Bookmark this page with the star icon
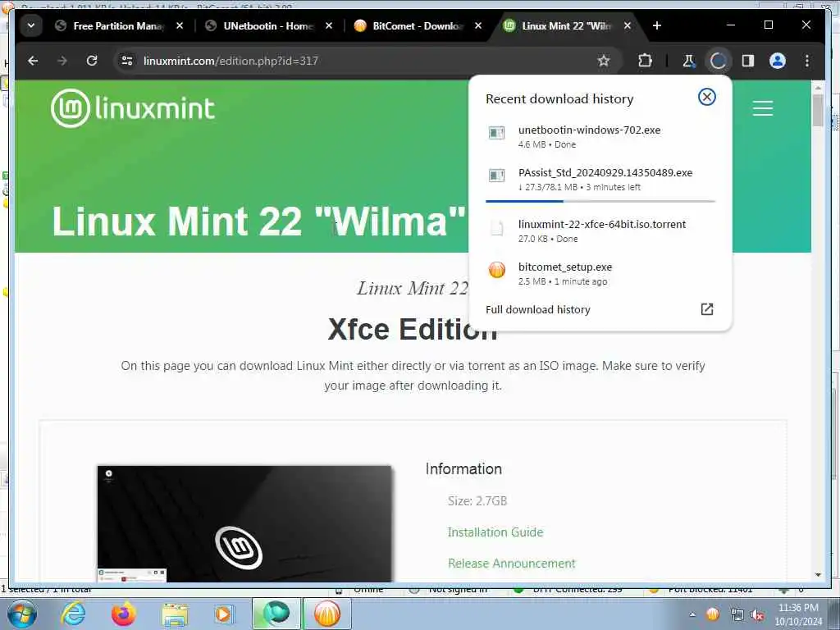Image resolution: width=840 pixels, height=630 pixels. (604, 61)
